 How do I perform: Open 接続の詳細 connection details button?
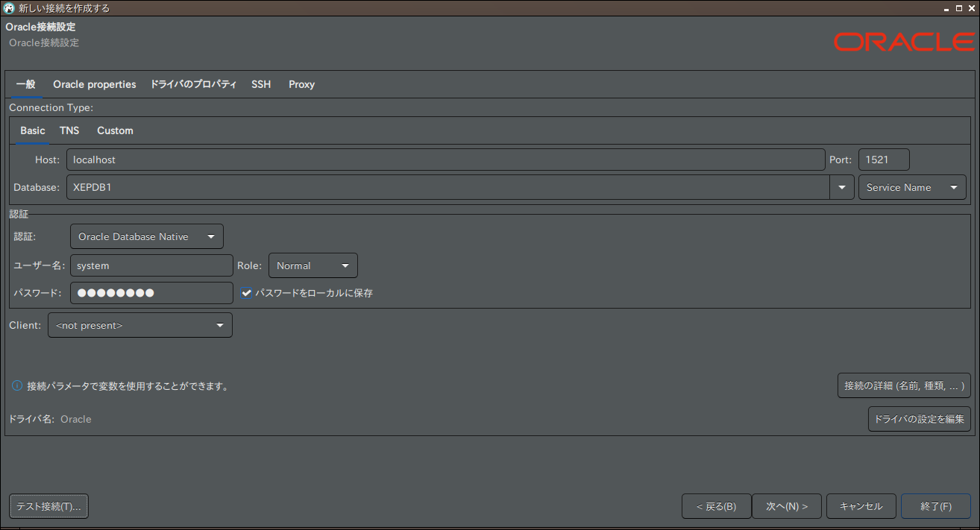pyautogui.click(x=904, y=386)
